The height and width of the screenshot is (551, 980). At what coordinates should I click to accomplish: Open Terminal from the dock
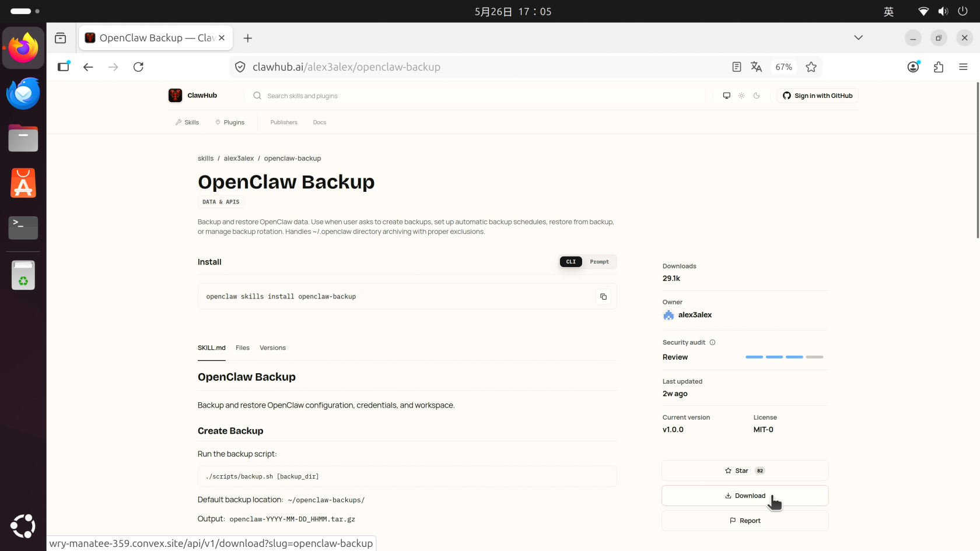pyautogui.click(x=23, y=228)
